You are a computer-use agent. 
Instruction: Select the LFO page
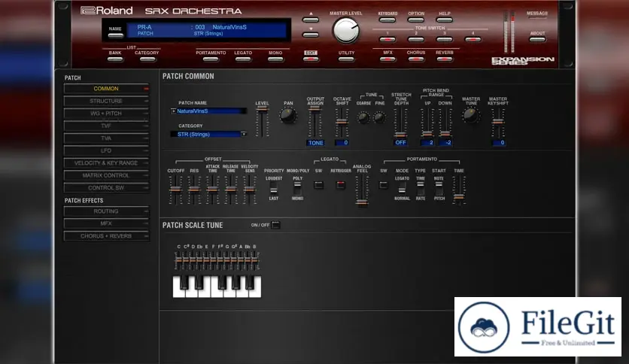pyautogui.click(x=106, y=150)
